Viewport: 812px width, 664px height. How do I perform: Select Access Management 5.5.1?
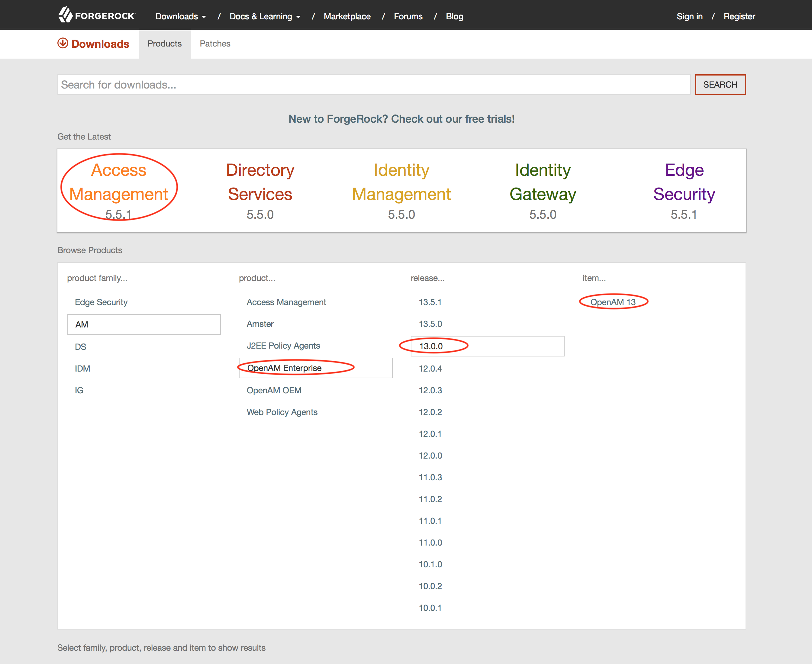[x=119, y=182]
